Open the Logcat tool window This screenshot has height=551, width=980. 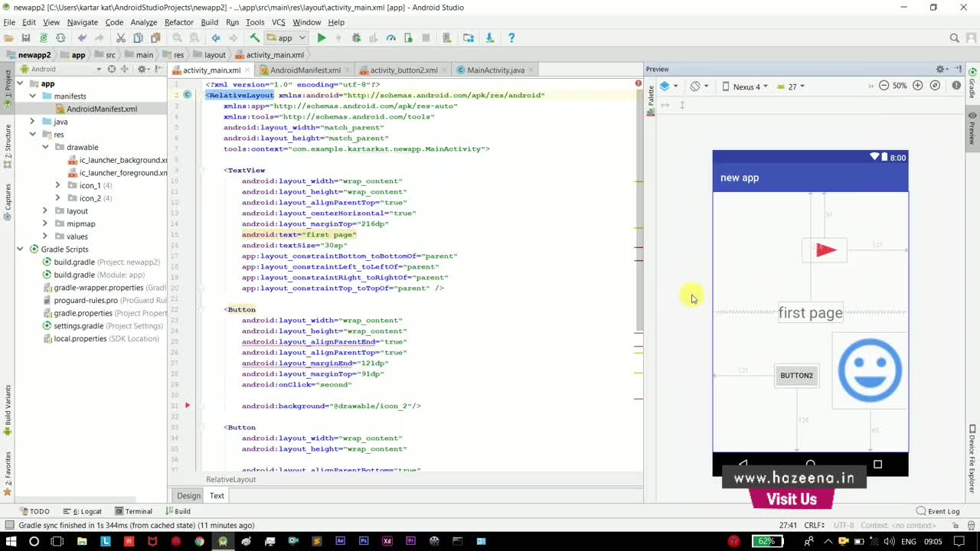pyautogui.click(x=83, y=511)
